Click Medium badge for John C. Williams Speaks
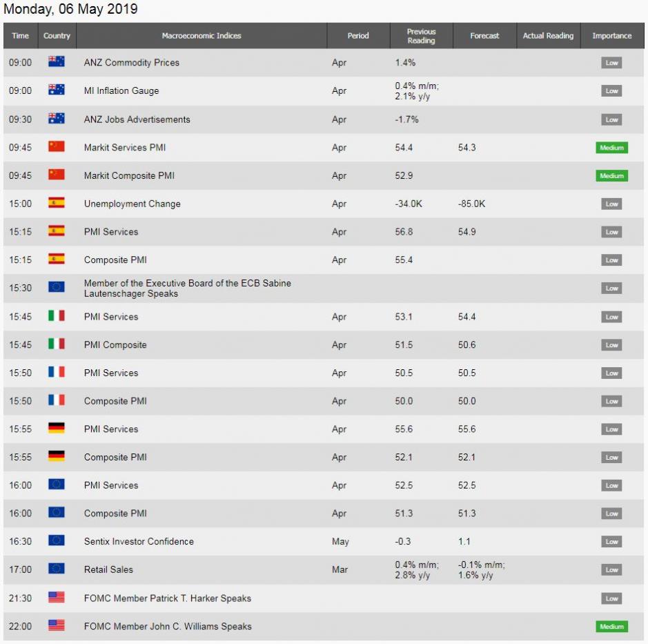 click(611, 627)
